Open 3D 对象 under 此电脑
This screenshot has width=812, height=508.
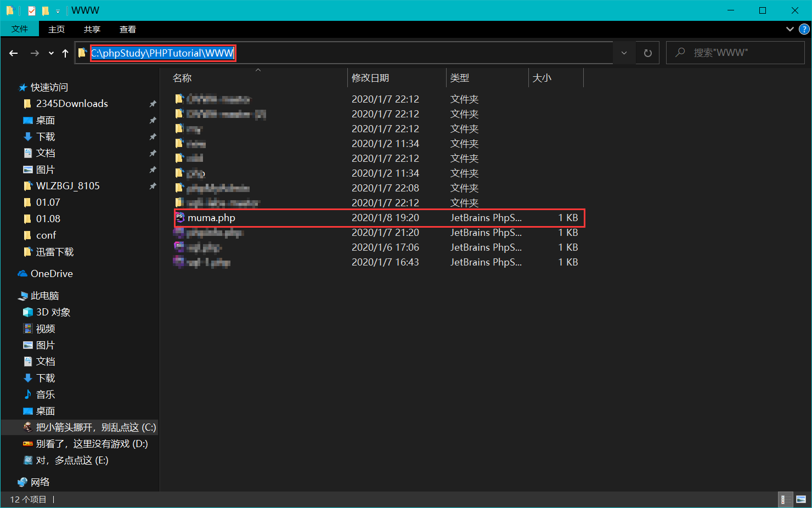(53, 312)
